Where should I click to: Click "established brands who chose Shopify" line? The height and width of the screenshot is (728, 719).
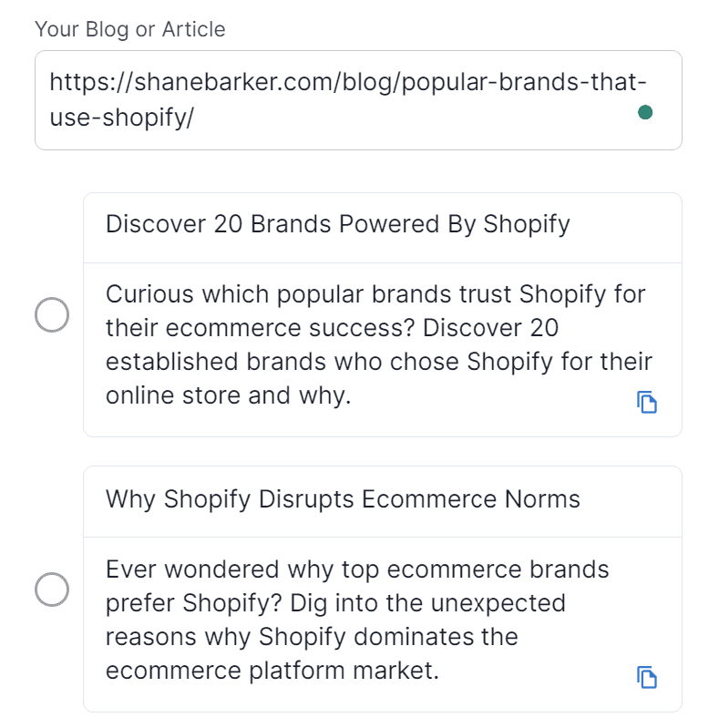pos(379,362)
